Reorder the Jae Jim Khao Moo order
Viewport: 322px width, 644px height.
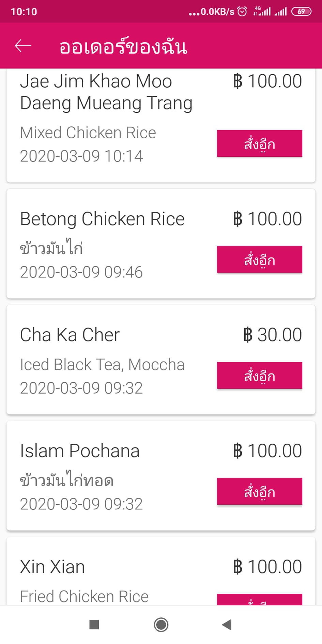(x=259, y=143)
